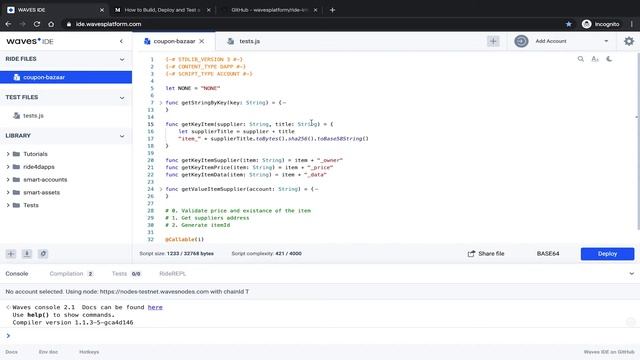Screen dimensions: 640x360
Task: Open the Incognito profile icon
Action: (x=587, y=24)
